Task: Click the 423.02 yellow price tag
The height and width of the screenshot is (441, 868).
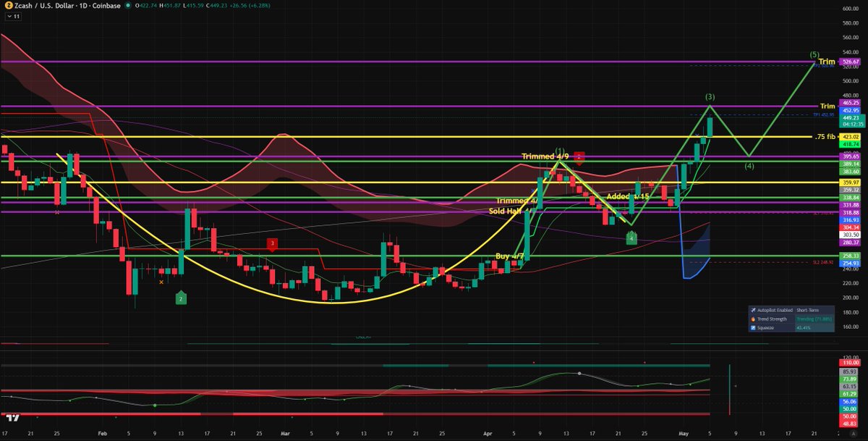Action: pyautogui.click(x=850, y=137)
